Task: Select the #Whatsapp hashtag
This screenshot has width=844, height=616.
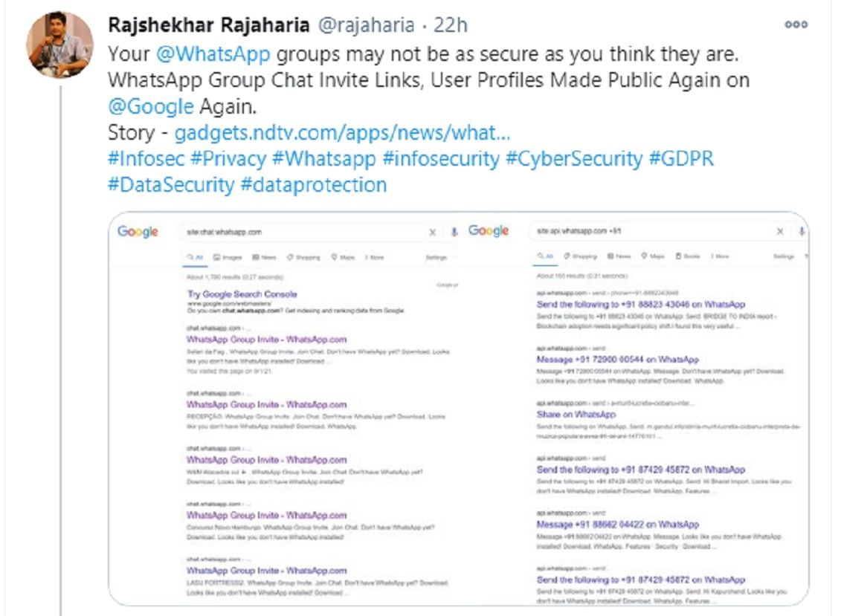Action: (x=324, y=158)
